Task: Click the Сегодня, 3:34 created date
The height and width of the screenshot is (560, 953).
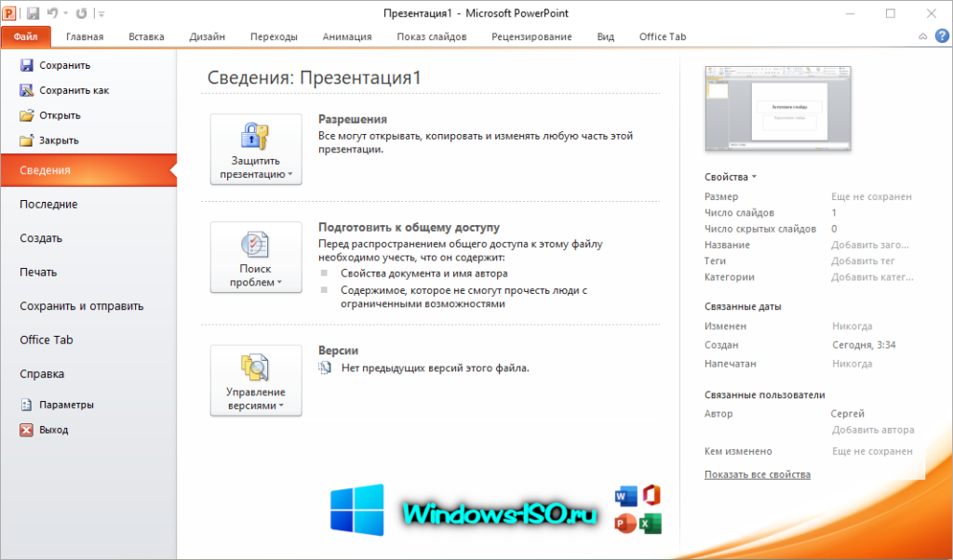Action: click(x=864, y=345)
